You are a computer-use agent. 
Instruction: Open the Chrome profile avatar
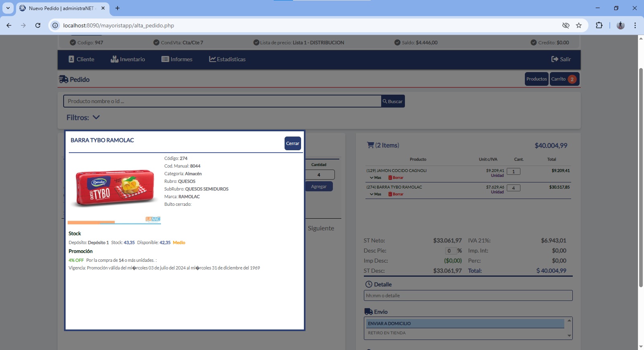click(621, 25)
